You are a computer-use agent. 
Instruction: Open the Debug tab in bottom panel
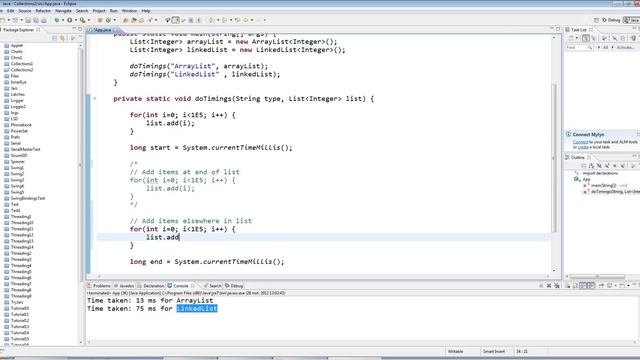pyautogui.click(x=234, y=286)
